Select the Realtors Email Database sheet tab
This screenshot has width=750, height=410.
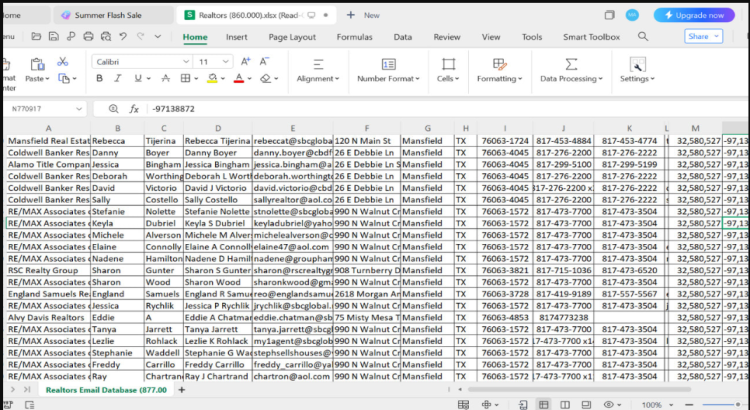(x=106, y=390)
